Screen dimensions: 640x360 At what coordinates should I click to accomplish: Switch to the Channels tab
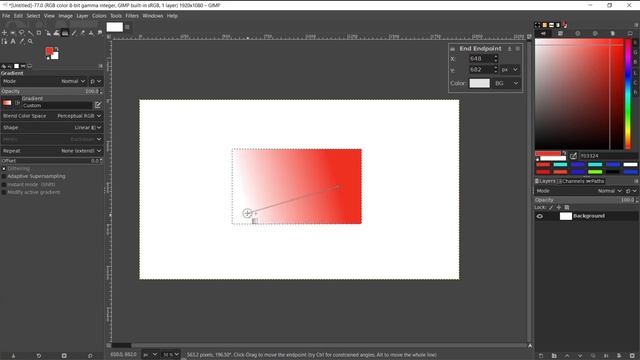pos(571,181)
